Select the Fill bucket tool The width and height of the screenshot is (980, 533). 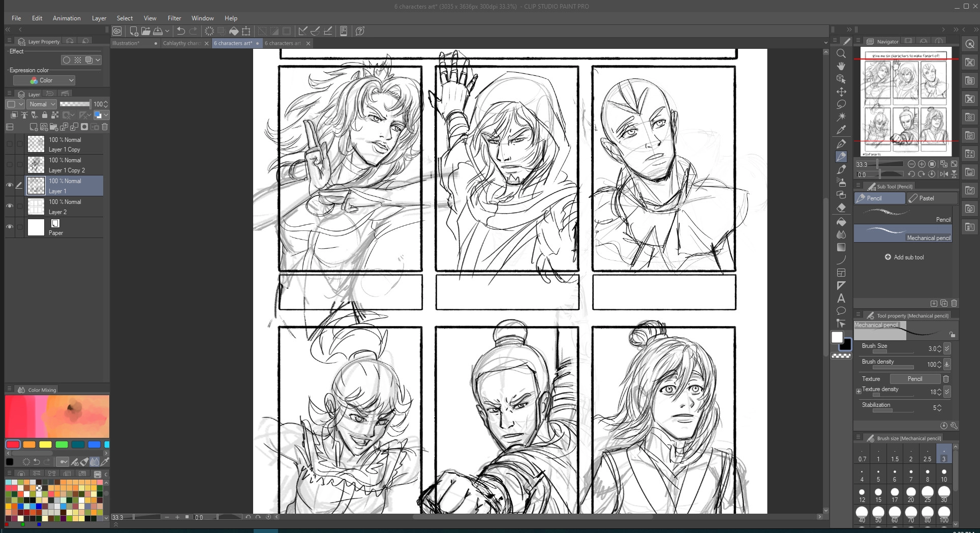[x=841, y=222]
